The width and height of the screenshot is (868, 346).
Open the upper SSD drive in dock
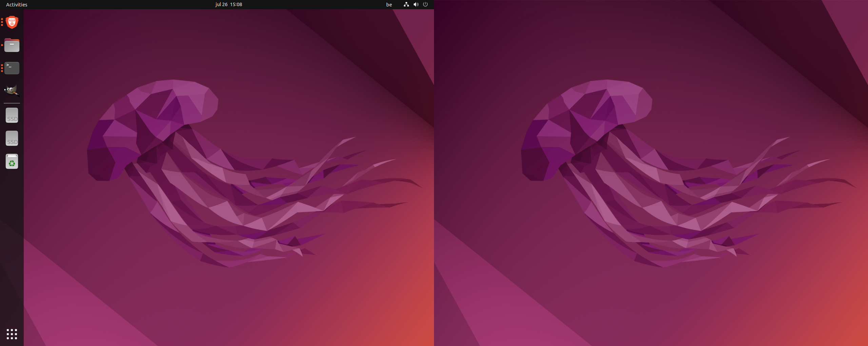(12, 116)
